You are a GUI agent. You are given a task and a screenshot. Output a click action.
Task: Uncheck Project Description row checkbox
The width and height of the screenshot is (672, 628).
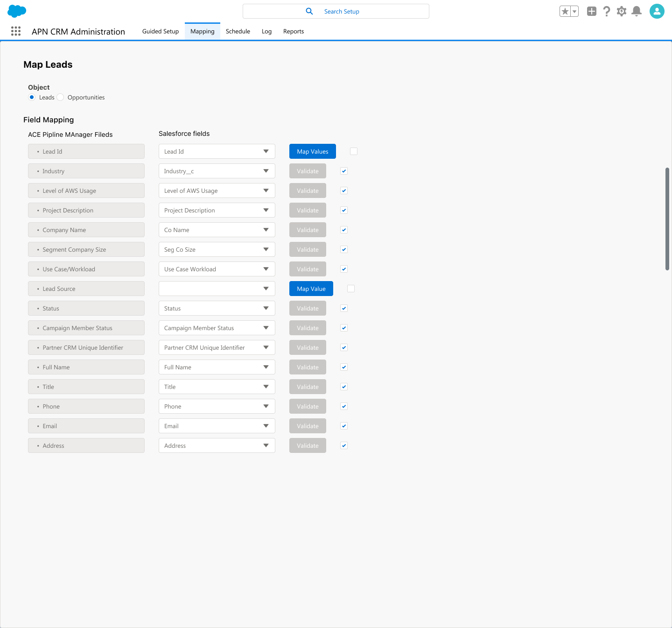point(344,210)
